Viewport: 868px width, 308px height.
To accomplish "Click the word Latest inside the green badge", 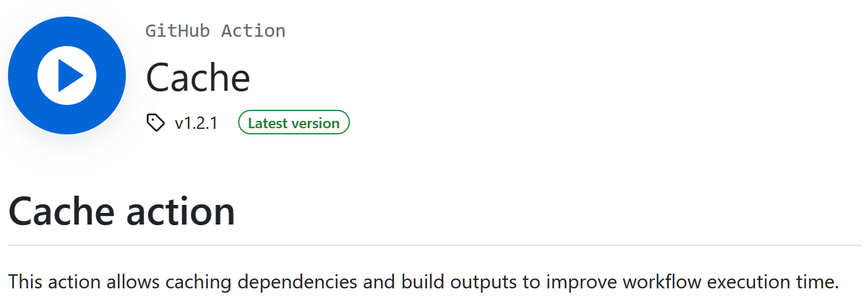I will coord(268,123).
